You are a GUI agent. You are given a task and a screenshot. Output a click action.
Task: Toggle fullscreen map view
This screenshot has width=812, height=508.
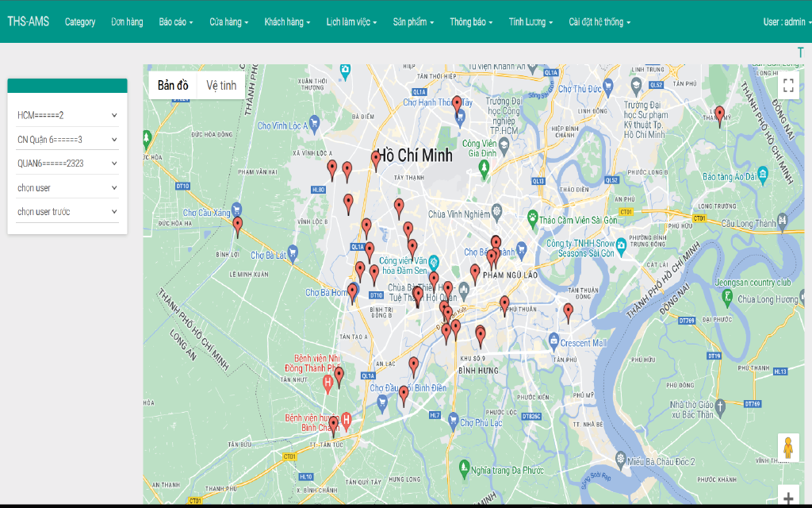pyautogui.click(x=788, y=85)
